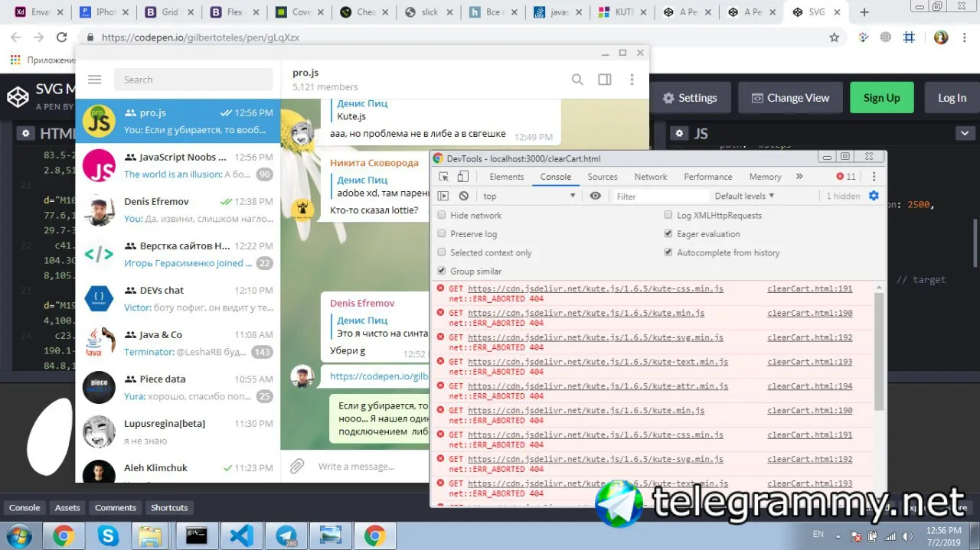Focus the Telegram Search field
This screenshot has height=550, width=980.
coord(193,80)
